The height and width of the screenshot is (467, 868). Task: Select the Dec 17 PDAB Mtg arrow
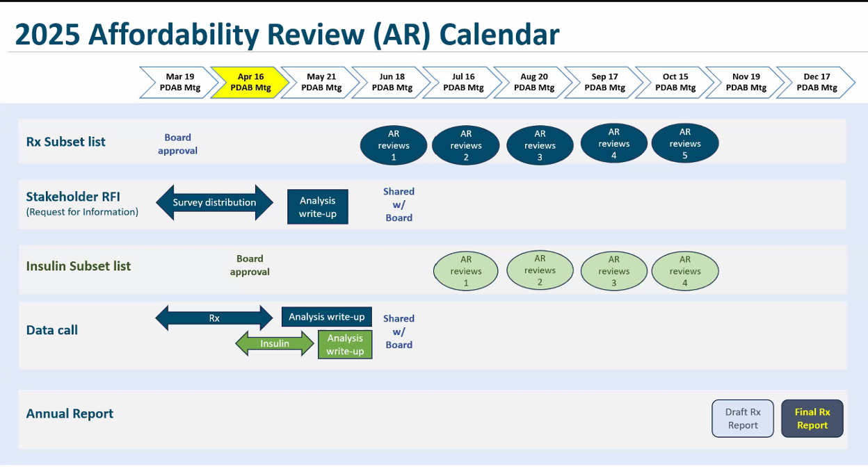pos(816,82)
